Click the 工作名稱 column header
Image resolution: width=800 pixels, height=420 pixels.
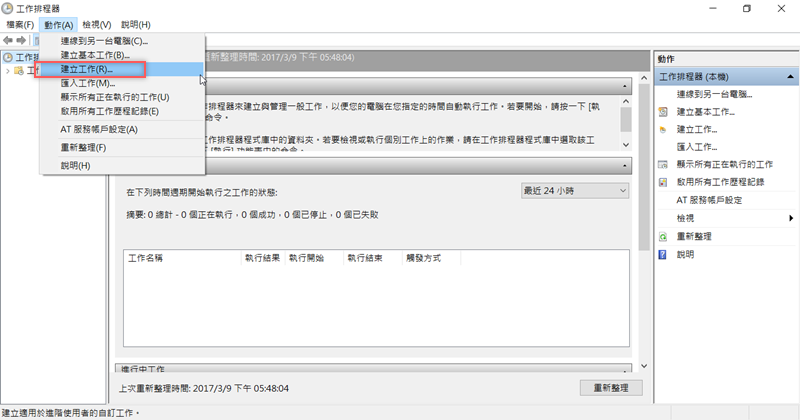tap(182, 258)
